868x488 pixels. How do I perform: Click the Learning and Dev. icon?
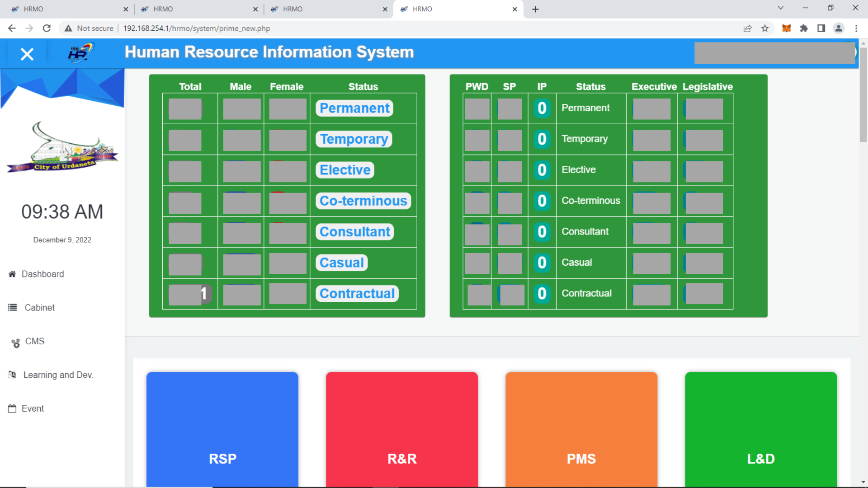tap(12, 375)
